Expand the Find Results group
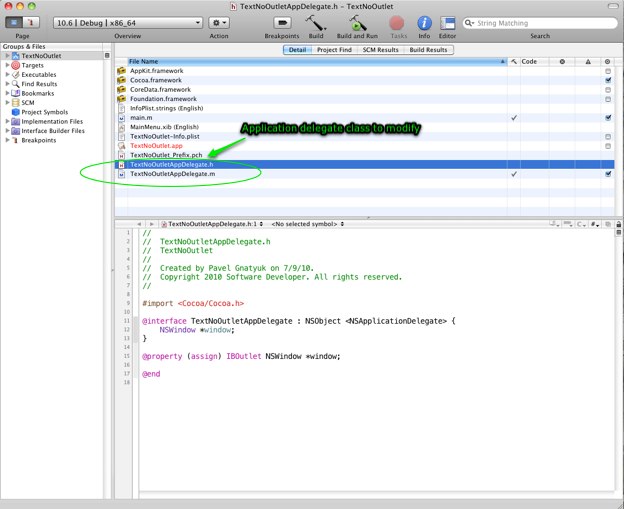The width and height of the screenshot is (624, 509). pyautogui.click(x=7, y=84)
